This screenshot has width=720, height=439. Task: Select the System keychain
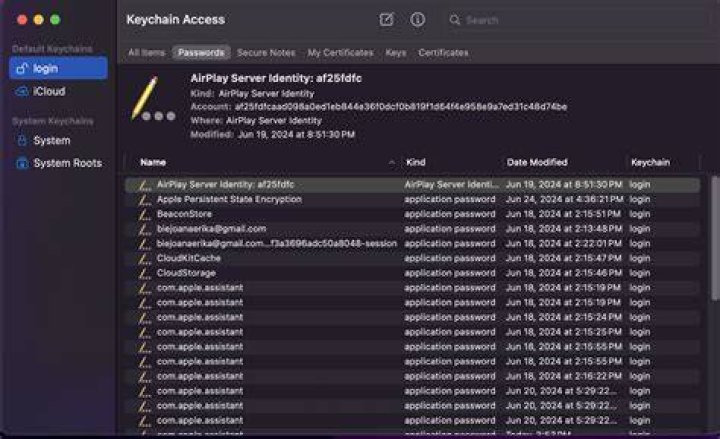pyautogui.click(x=58, y=141)
